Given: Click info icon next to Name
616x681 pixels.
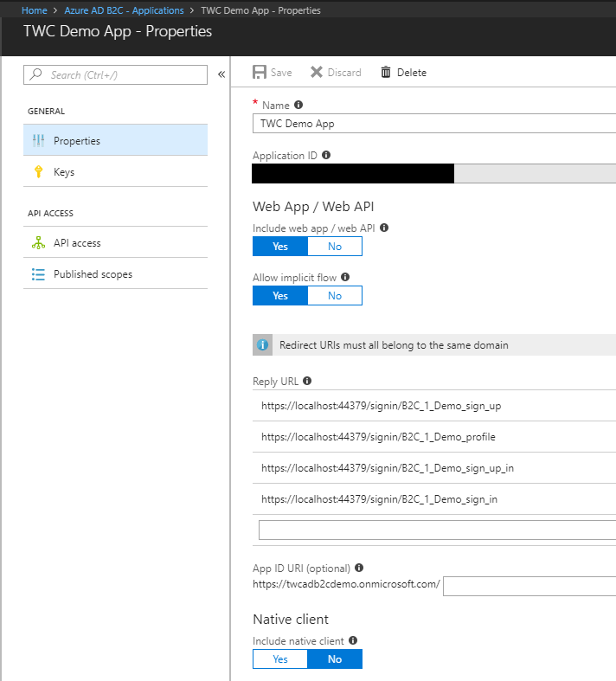Looking at the screenshot, I should click(298, 105).
